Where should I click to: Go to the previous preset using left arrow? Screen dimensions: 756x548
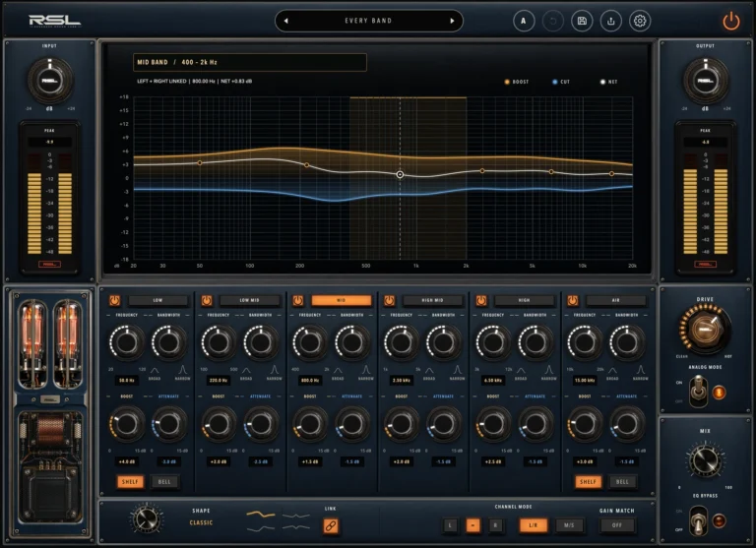pos(285,21)
